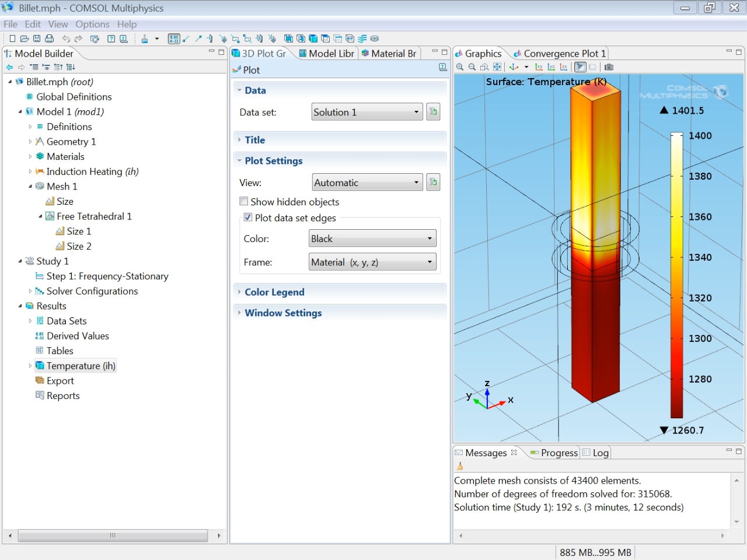Click the help icon in settings panel header
Viewport: 747px width, 560px height.
tap(443, 68)
